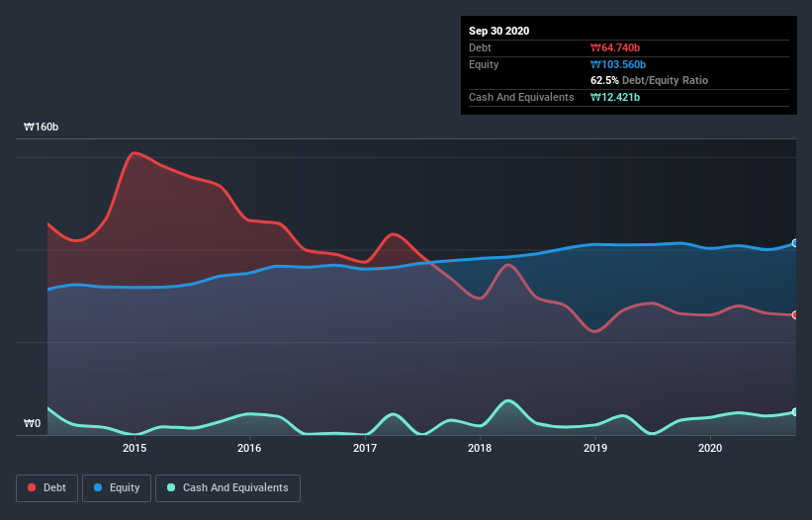Viewport: 812px width, 520px height.
Task: Click the ₩12.421b cash value
Action: (615, 97)
